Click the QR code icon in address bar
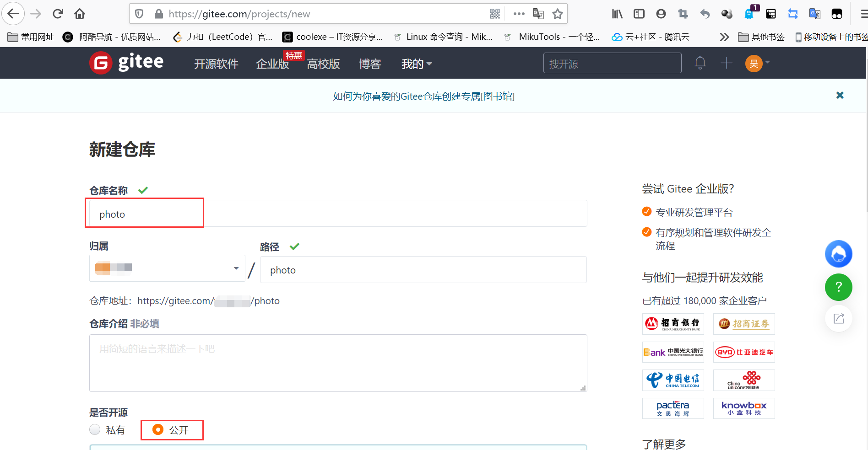 (494, 14)
